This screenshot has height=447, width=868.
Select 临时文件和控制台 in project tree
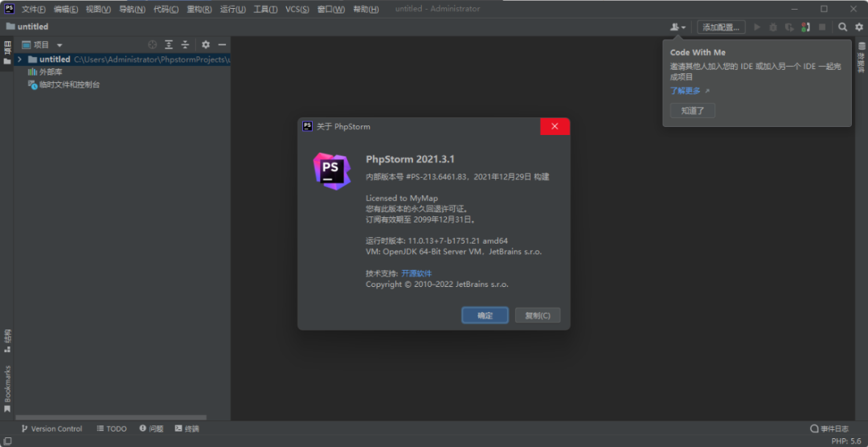click(63, 84)
